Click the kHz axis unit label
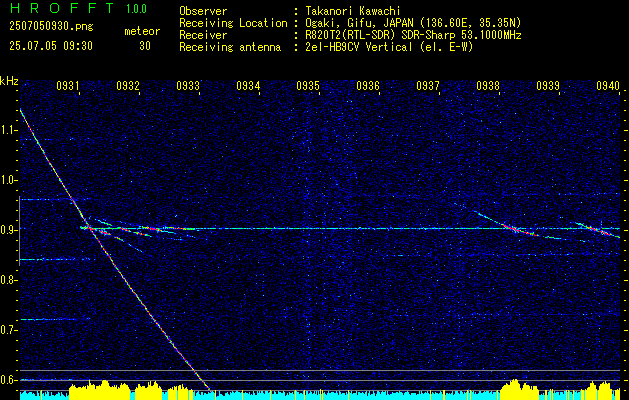Image resolution: width=629 pixels, height=400 pixels. click(9, 81)
